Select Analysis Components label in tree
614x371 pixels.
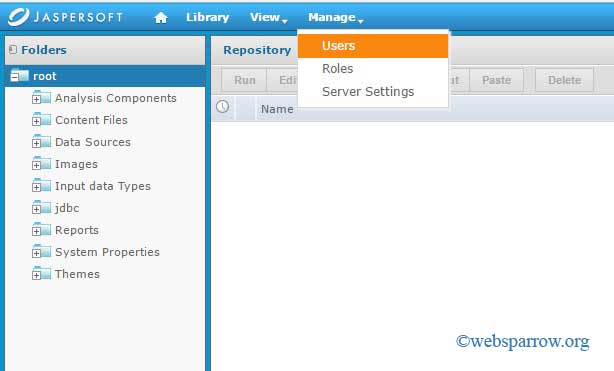116,98
